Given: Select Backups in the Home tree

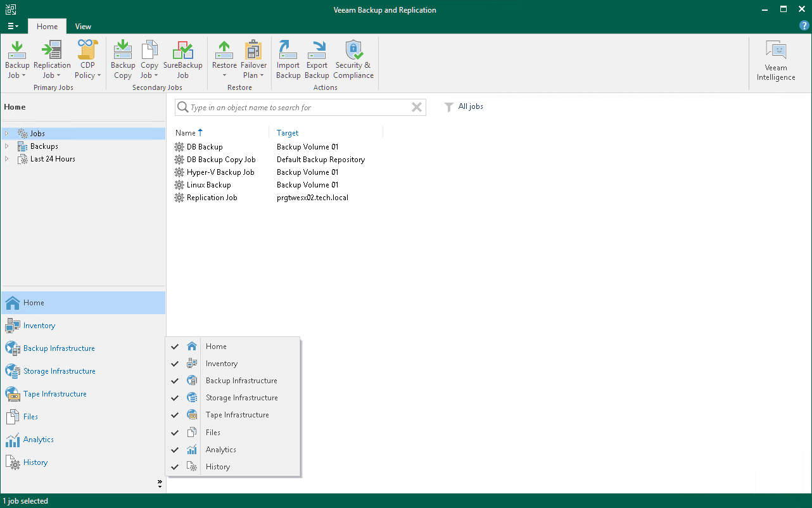Looking at the screenshot, I should (x=44, y=146).
